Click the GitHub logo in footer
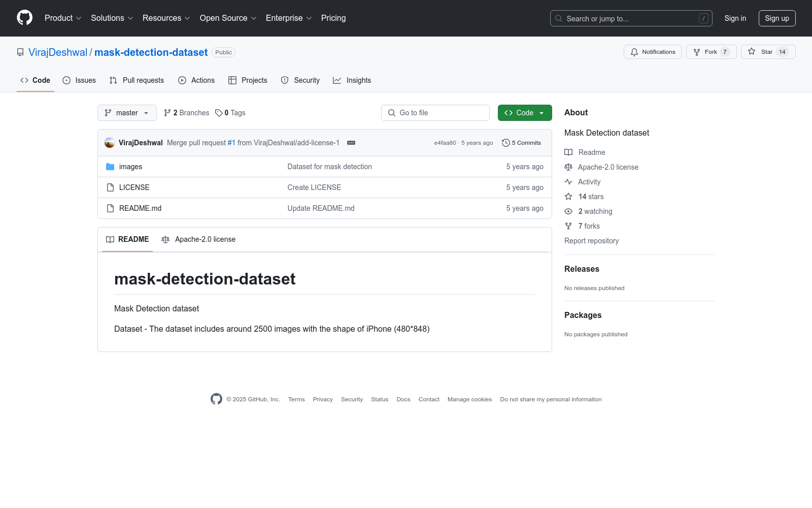The image size is (812, 508). point(216,399)
